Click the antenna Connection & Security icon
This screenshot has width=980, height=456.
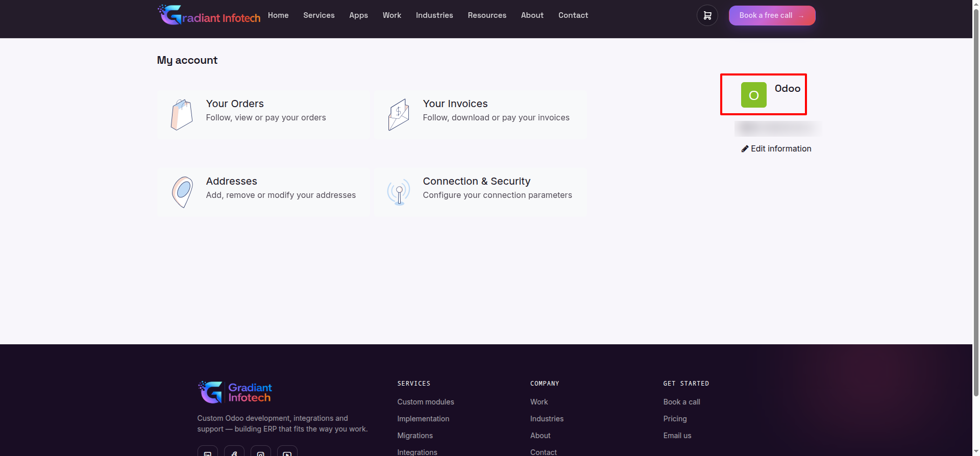click(399, 192)
